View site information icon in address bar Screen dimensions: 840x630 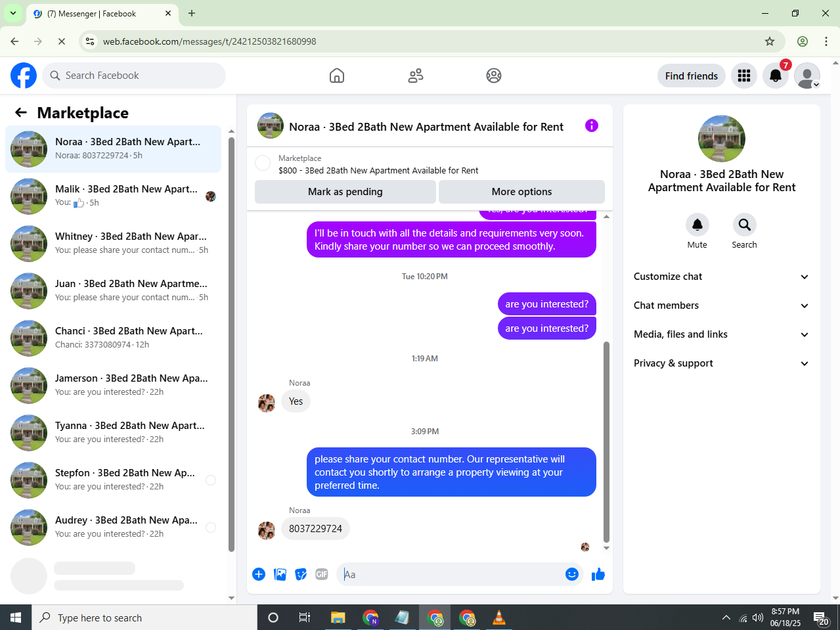(x=91, y=41)
